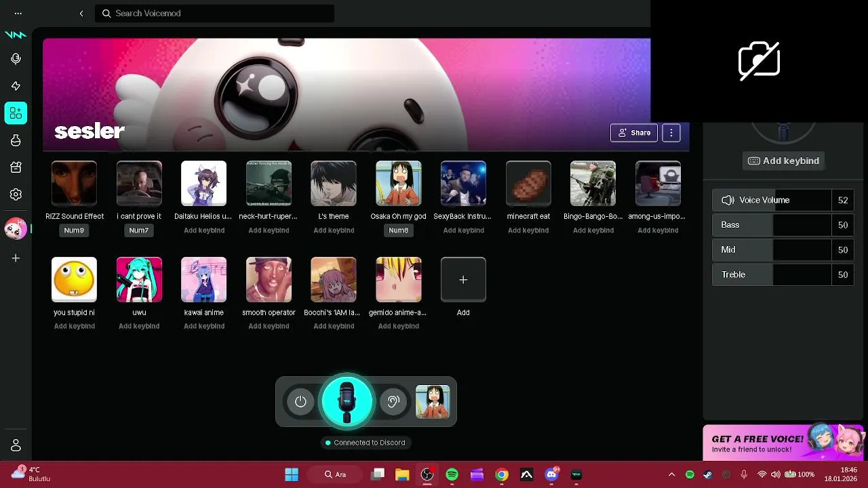Image resolution: width=868 pixels, height=488 pixels.
Task: Play the smooth operator sound
Action: click(269, 279)
